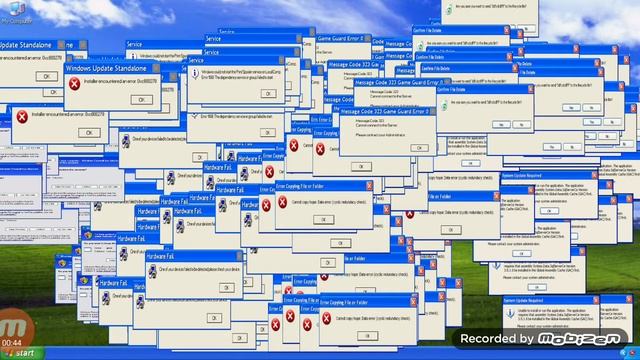Click recycle icon in frontmost Confirm File Delete dialog
The height and width of the screenshot is (360, 640).
click(x=444, y=106)
